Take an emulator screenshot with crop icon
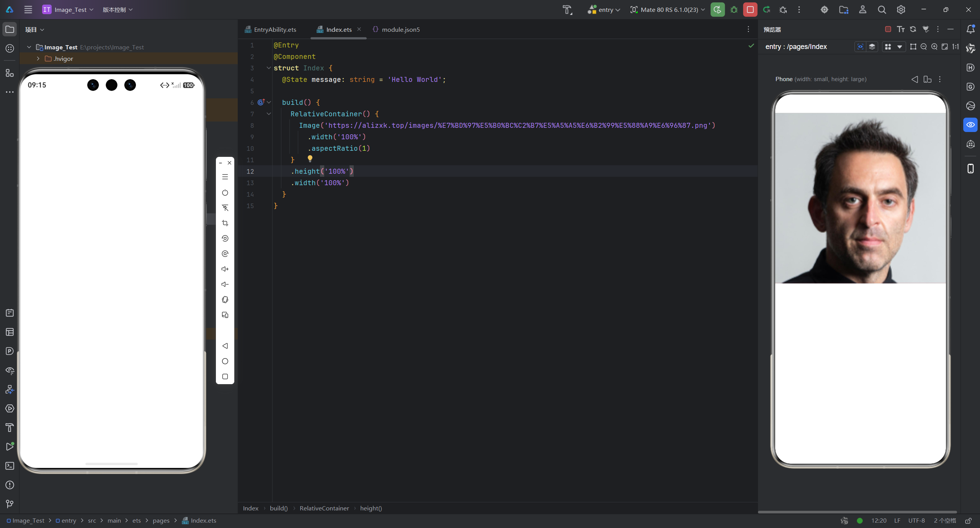Viewport: 980px width, 528px height. click(x=225, y=223)
